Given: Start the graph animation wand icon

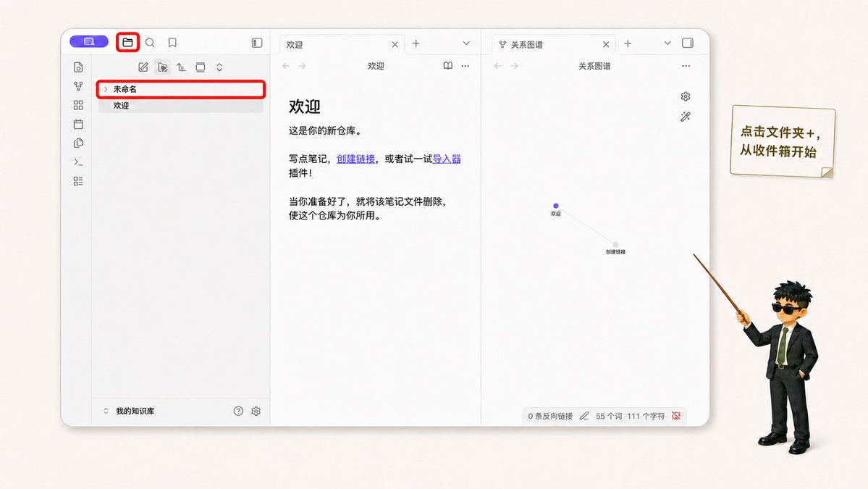Looking at the screenshot, I should (x=686, y=117).
